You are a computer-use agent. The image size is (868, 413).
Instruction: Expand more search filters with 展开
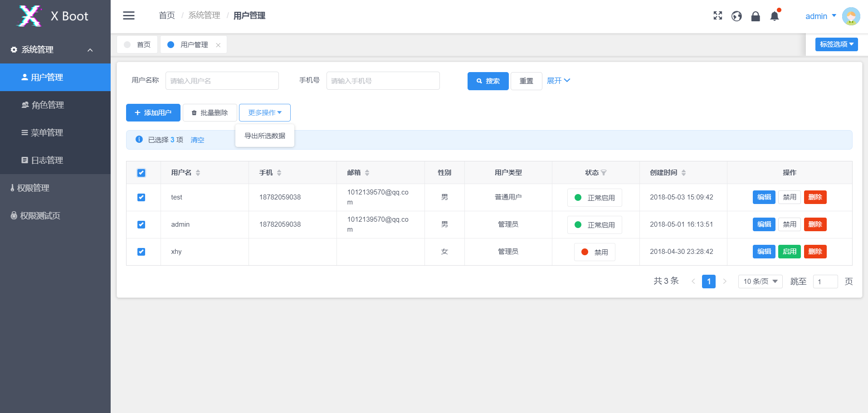(558, 81)
